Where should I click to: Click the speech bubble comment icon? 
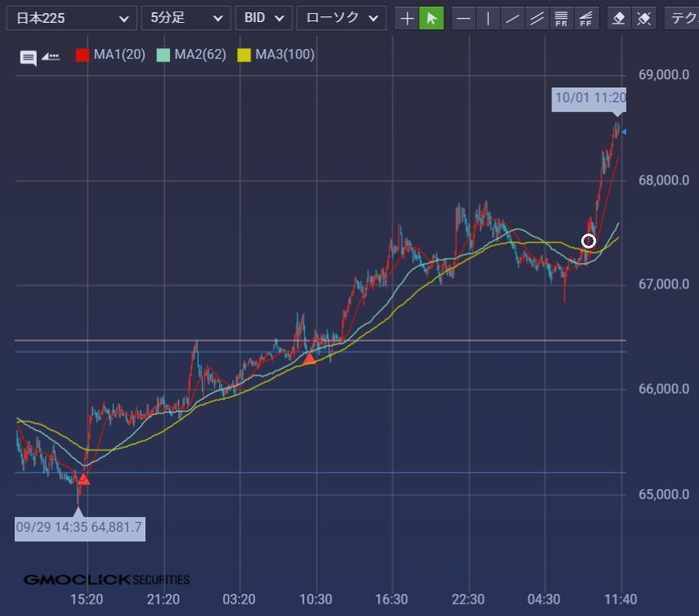click(28, 57)
